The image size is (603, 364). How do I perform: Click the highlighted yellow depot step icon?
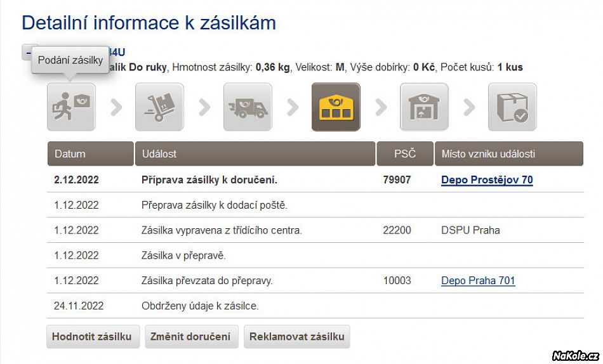coord(336,107)
